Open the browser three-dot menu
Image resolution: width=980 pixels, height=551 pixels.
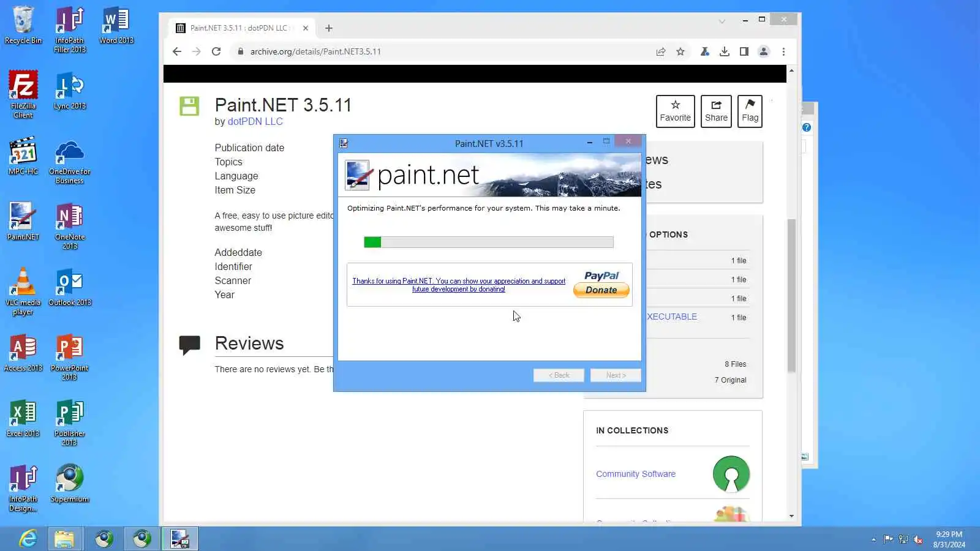click(783, 51)
